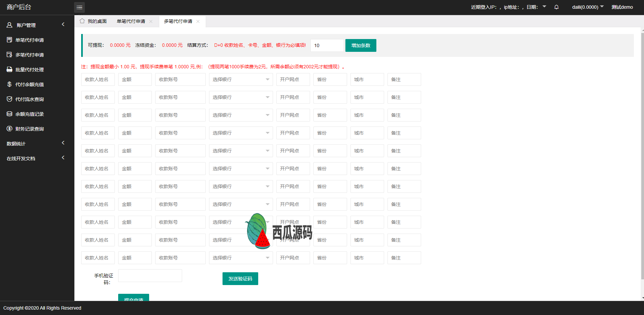
Task: Click the 余额充值记录 database icon
Action: pyautogui.click(x=9, y=114)
